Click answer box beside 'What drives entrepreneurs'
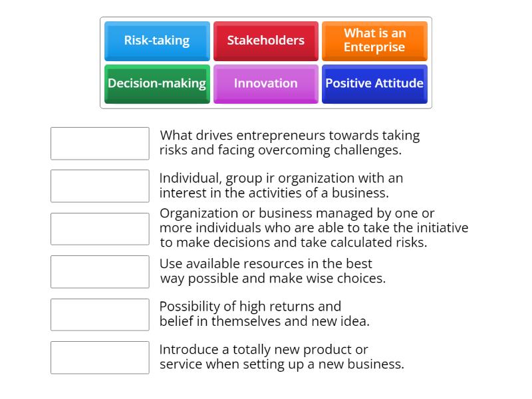Screen dimensions: 532x399 point(100,144)
